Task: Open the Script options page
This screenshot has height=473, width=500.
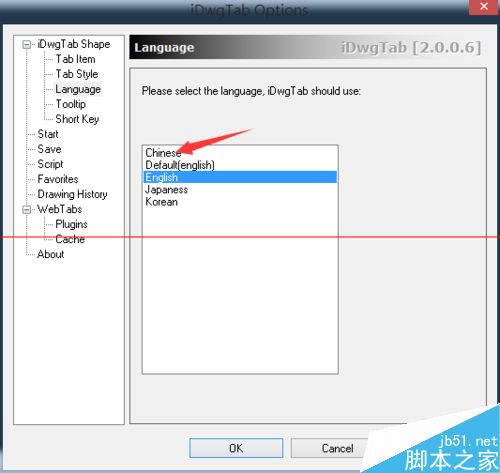Action: [x=50, y=164]
